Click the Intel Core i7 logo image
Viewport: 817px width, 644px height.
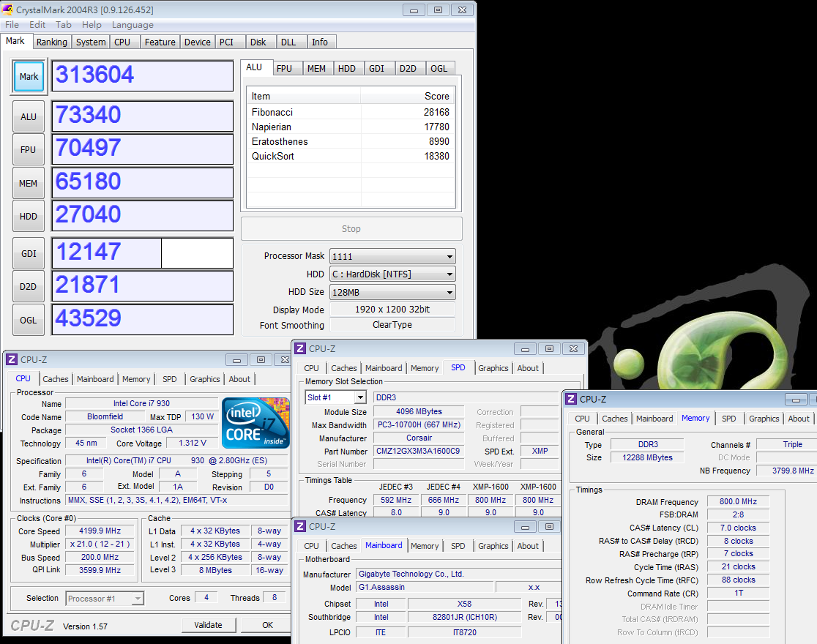[x=255, y=423]
